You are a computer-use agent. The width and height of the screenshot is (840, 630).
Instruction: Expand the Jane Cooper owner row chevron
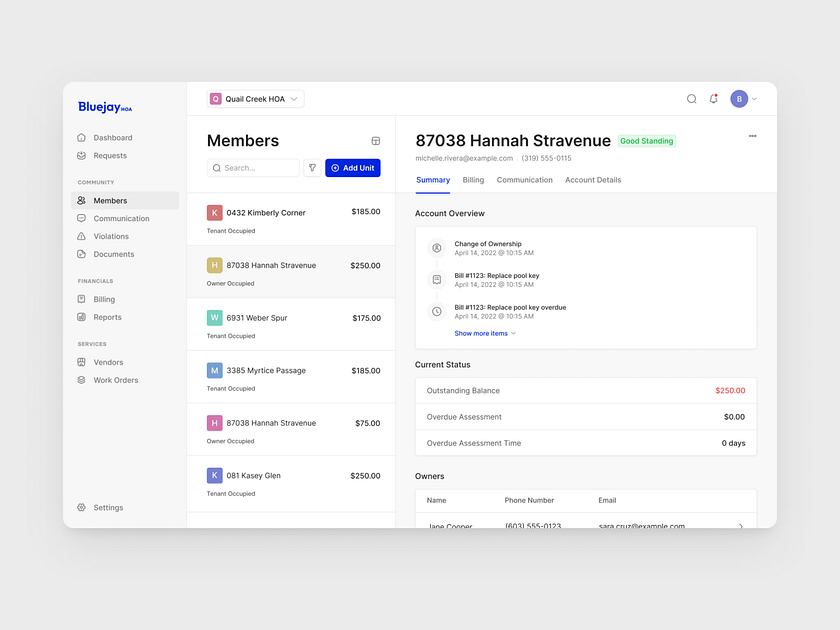click(x=740, y=526)
